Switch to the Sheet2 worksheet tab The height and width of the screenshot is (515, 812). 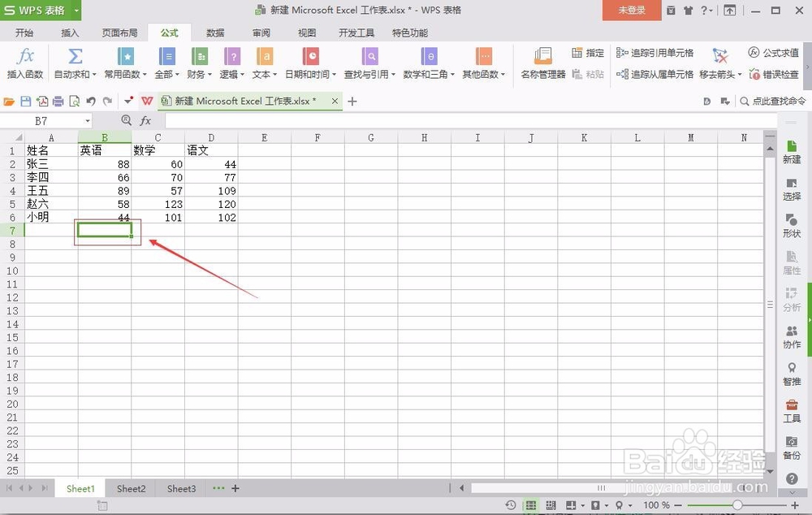point(130,488)
